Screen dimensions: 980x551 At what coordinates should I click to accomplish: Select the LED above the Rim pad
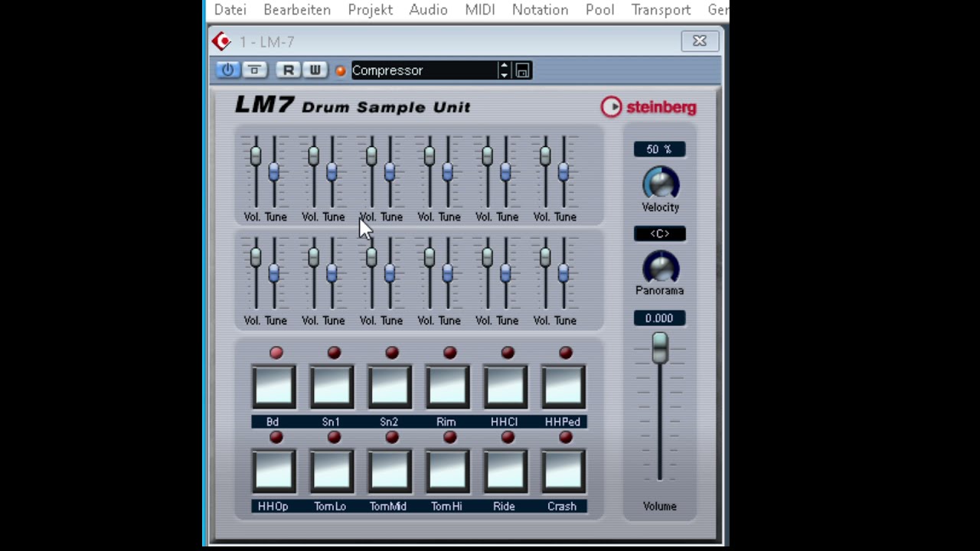449,353
